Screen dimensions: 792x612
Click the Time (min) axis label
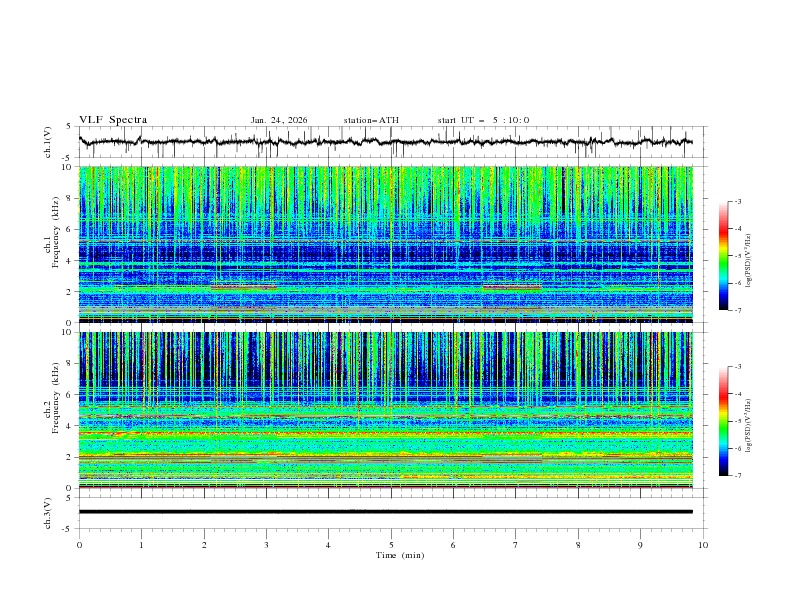point(402,554)
